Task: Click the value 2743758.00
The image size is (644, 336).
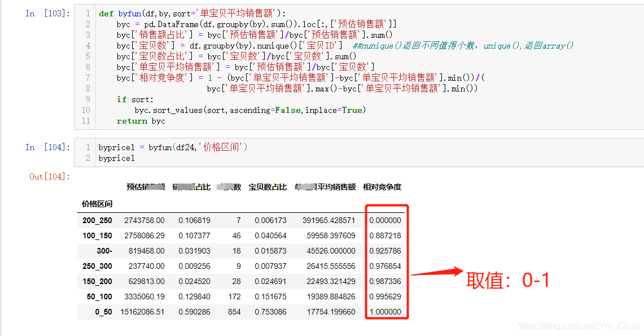Action: coord(144,220)
